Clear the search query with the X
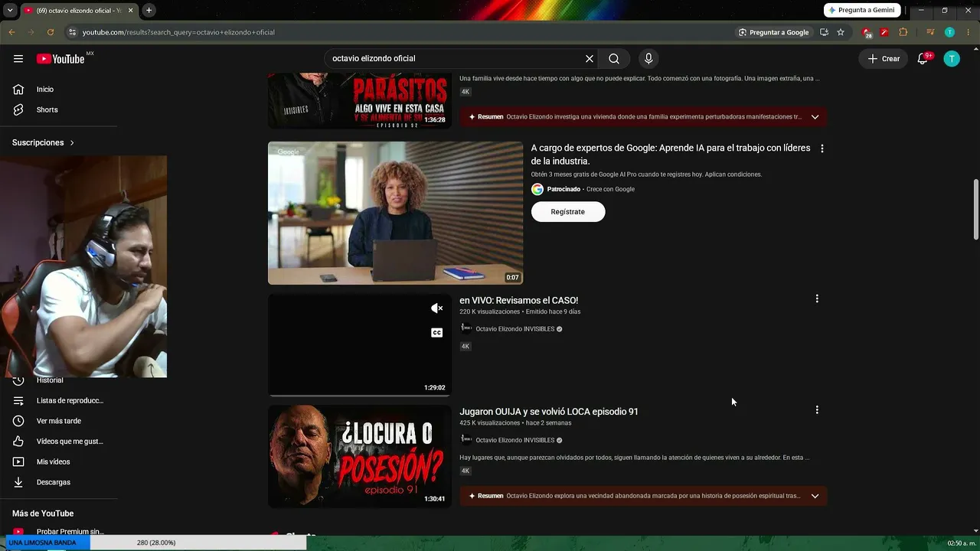 (590, 59)
